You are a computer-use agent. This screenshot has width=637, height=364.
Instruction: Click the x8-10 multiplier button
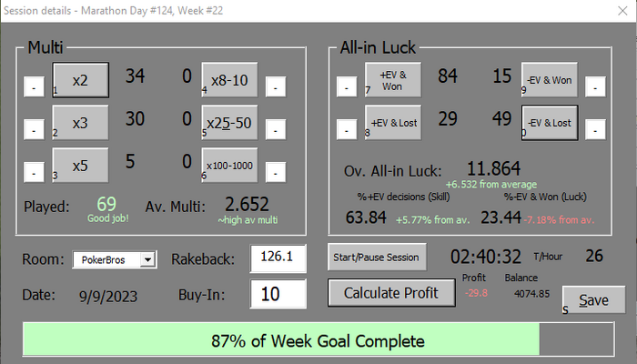point(229,80)
